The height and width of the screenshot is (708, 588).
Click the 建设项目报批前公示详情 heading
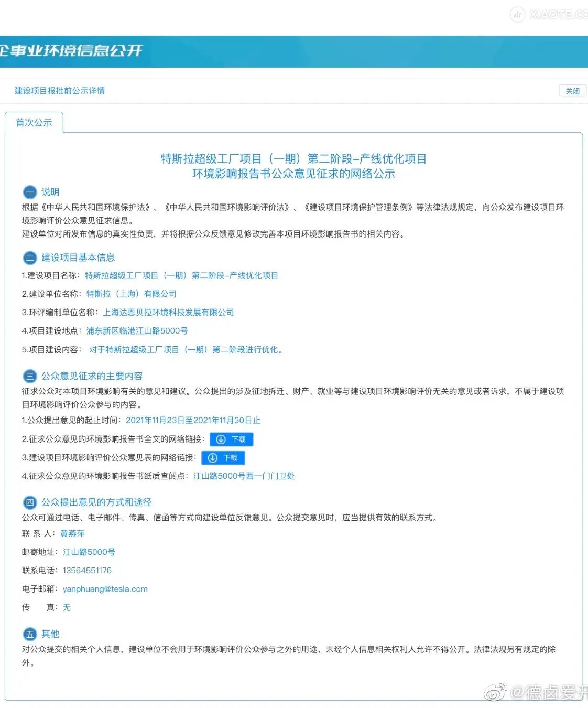point(60,91)
